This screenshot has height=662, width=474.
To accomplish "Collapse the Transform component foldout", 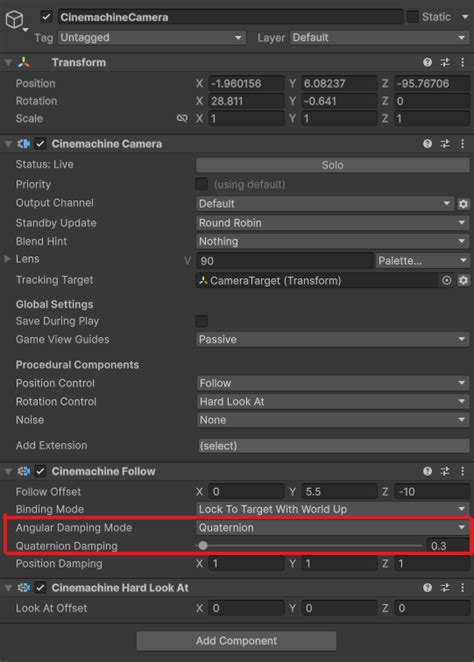I will 8,62.
